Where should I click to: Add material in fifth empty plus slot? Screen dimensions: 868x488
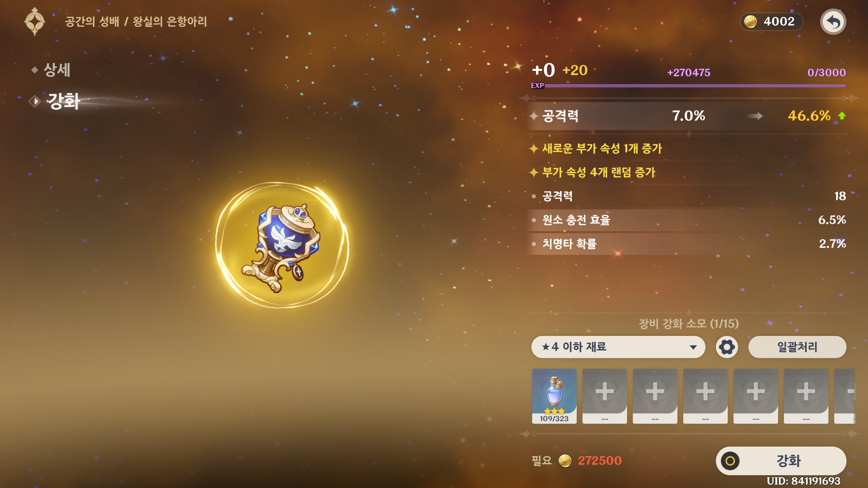point(806,396)
